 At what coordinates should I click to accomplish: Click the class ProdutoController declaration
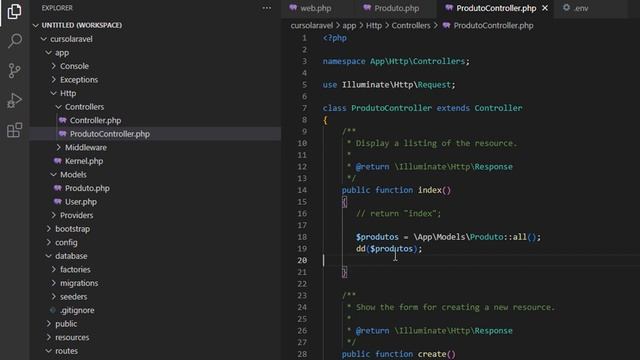click(x=422, y=108)
